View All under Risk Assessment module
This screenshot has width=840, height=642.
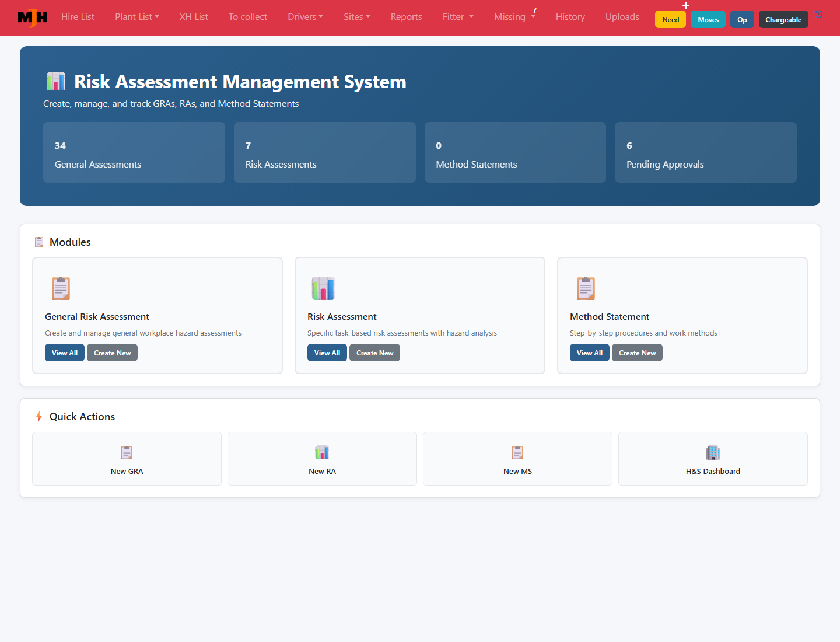pos(327,353)
